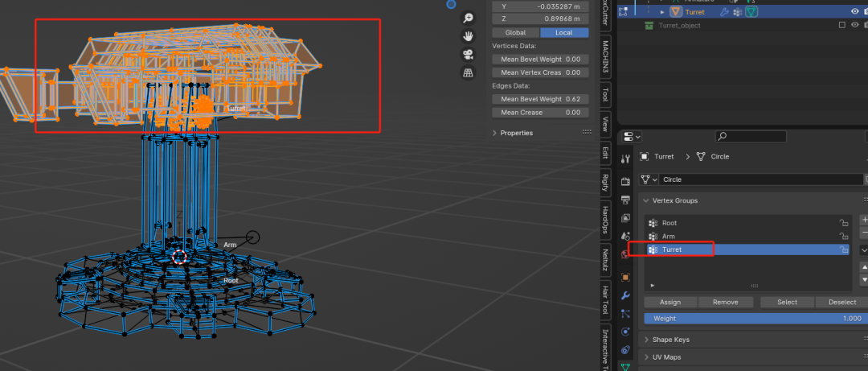Open the Object Constraints properties tab
The height and width of the screenshot is (371, 868).
pyautogui.click(x=625, y=350)
